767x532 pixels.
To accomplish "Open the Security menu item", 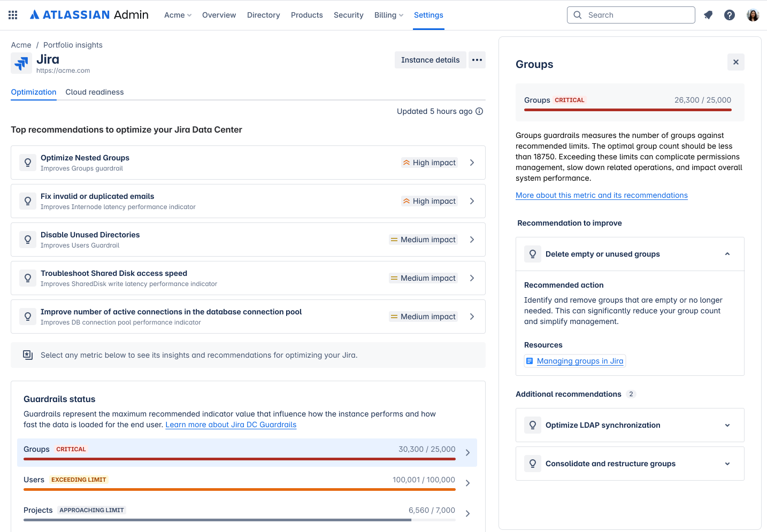I will (348, 15).
